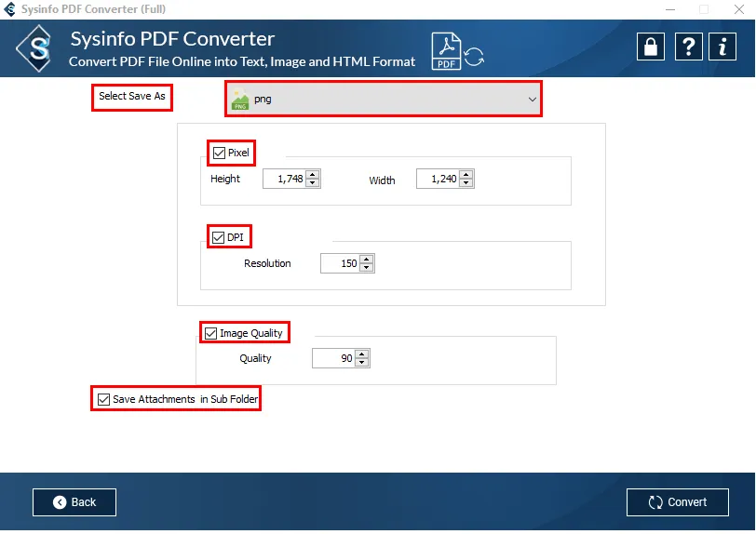Open the info icon
The height and width of the screenshot is (534, 756).
pos(722,47)
